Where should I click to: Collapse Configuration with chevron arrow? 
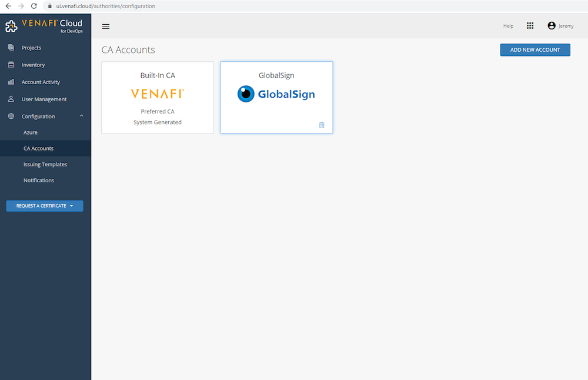pos(81,116)
